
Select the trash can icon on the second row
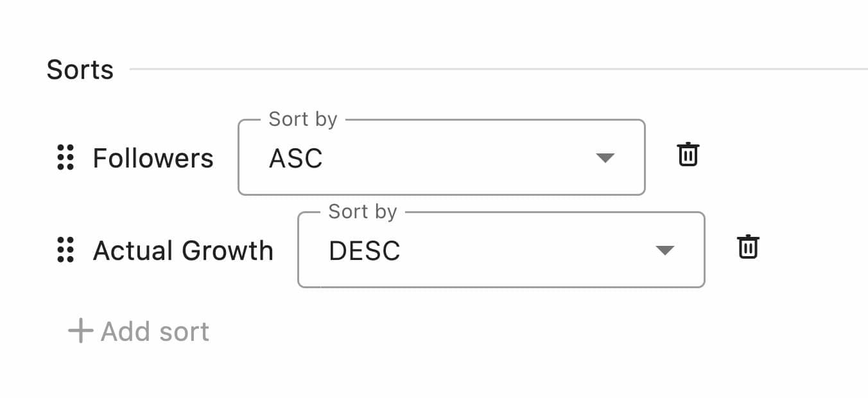point(748,247)
